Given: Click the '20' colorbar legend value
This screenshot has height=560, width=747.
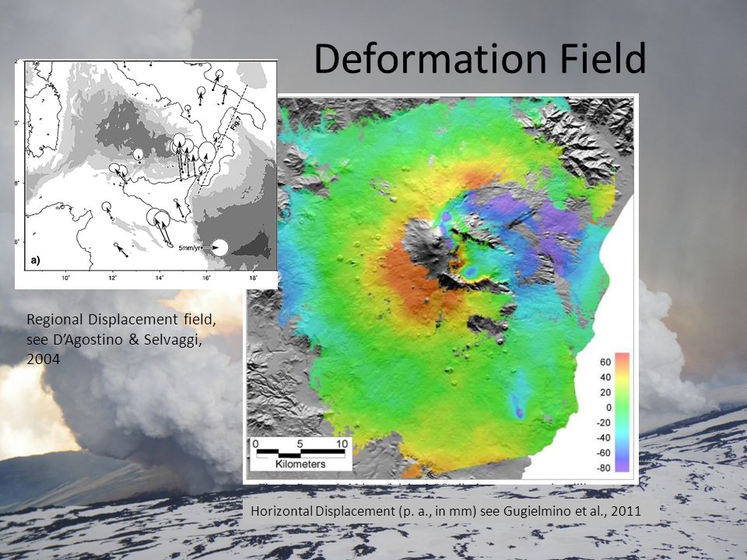Looking at the screenshot, I should click(x=605, y=392).
